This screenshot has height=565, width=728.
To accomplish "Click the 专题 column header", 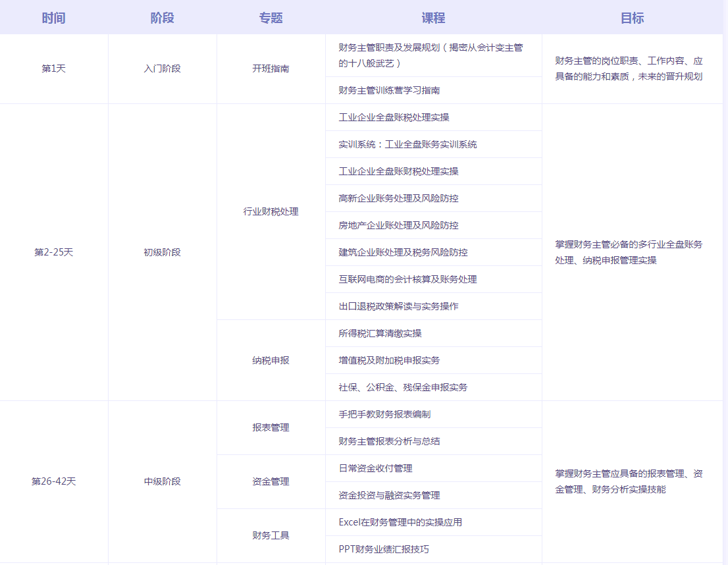I will pyautogui.click(x=271, y=17).
